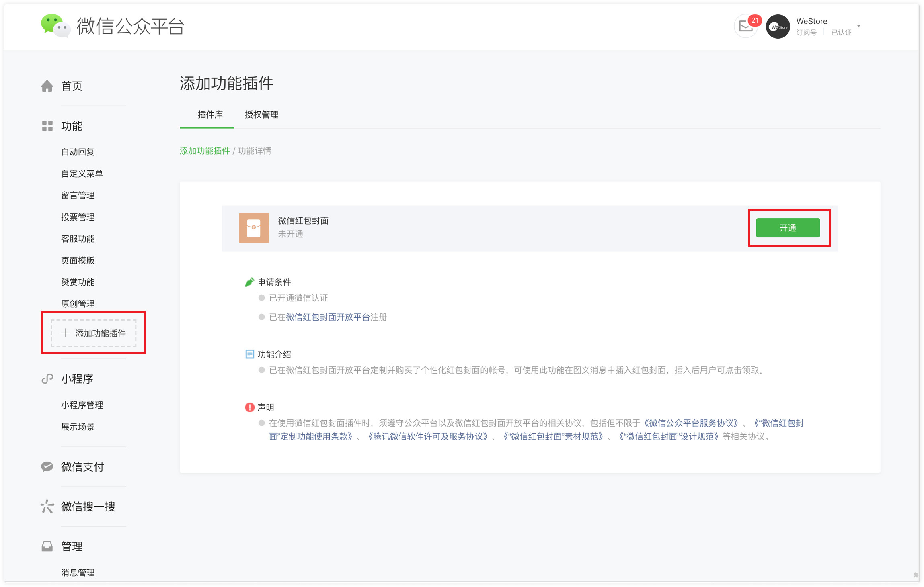This screenshot has height=587, width=924.
Task: Click the mini program icon beside 小程序
Action: tap(47, 379)
